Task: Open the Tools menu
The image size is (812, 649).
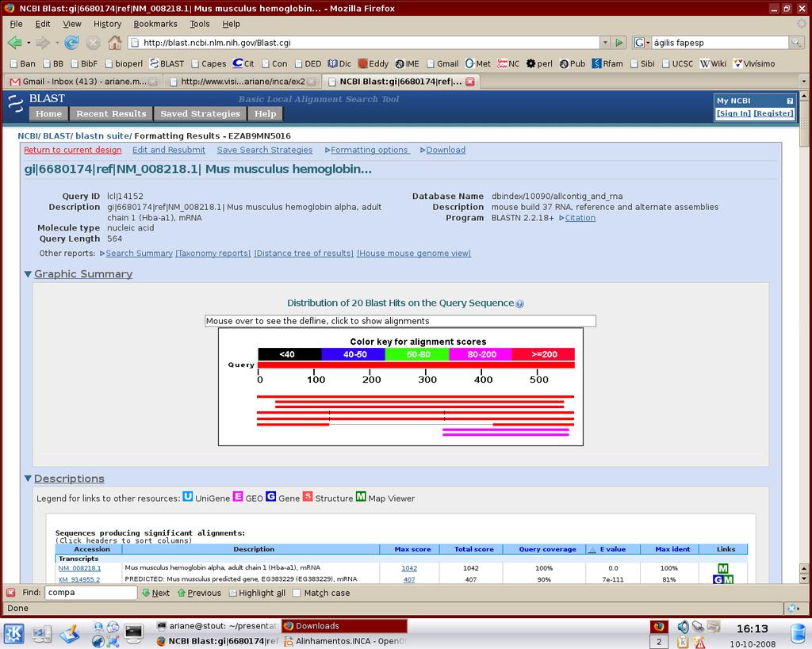Action: click(x=199, y=24)
